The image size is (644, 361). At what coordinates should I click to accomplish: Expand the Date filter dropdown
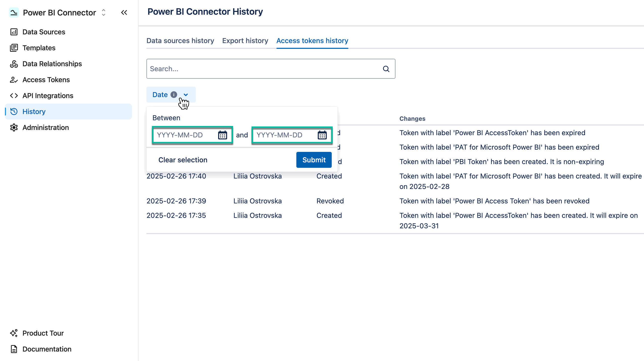(186, 95)
